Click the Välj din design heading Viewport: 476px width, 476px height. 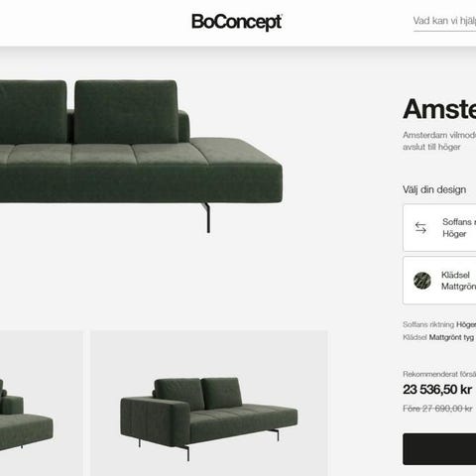pyautogui.click(x=434, y=189)
